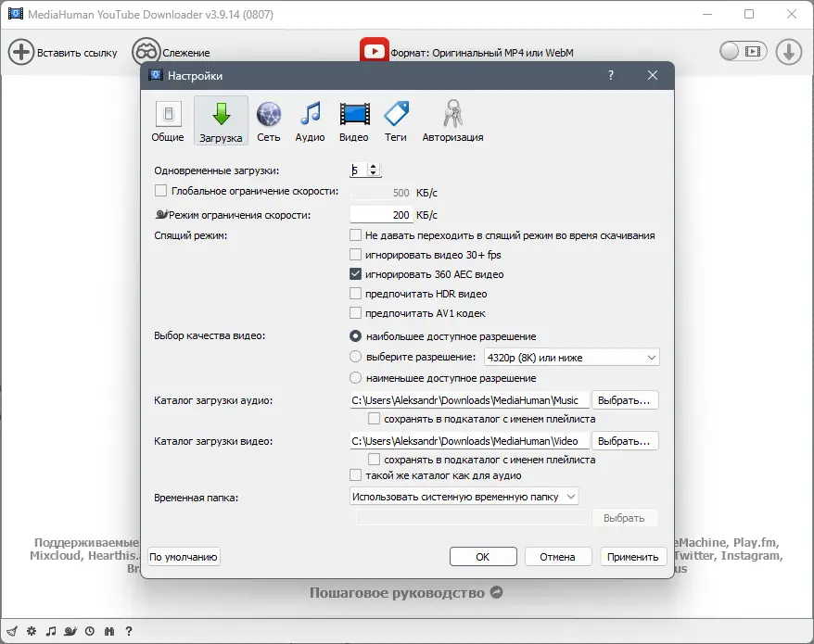Click the start all downloads arrow icon

coord(789,52)
